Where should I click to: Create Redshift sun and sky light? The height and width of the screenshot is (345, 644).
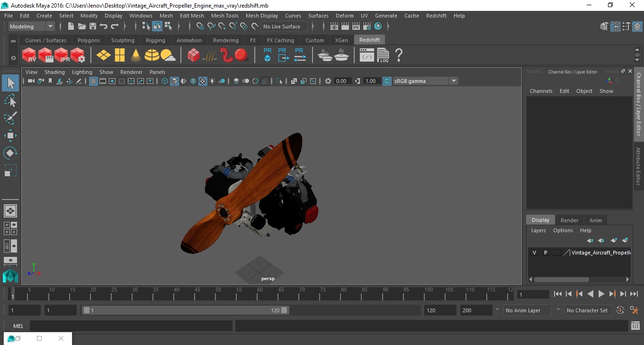168,56
